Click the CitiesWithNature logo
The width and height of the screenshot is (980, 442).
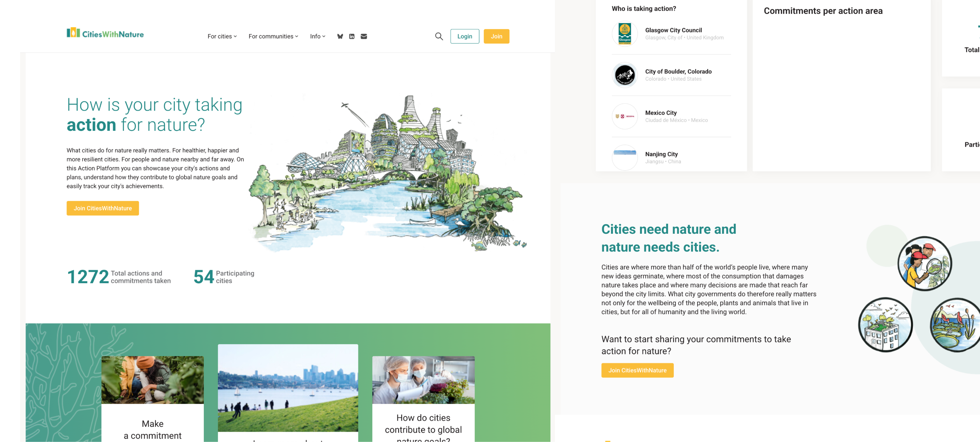tap(105, 33)
